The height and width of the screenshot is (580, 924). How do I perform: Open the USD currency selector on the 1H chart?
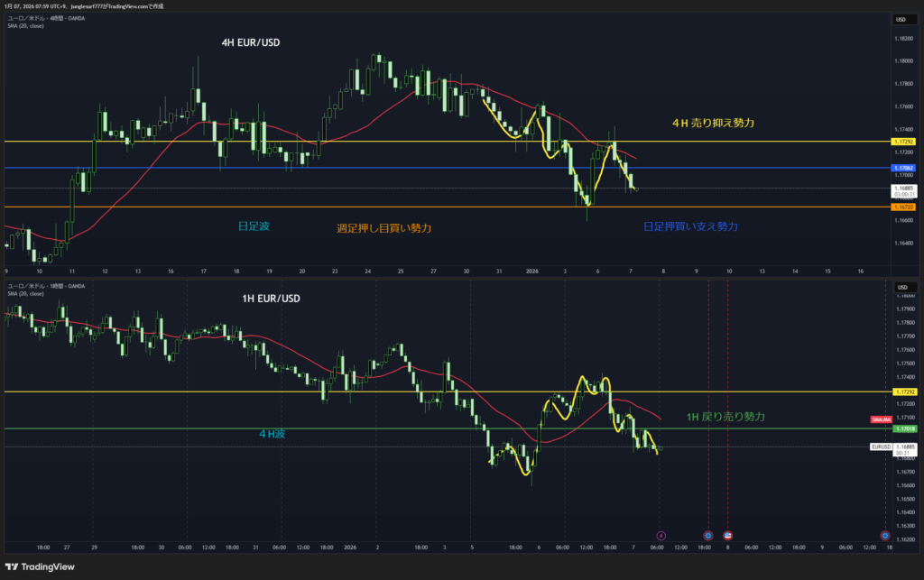tap(900, 288)
